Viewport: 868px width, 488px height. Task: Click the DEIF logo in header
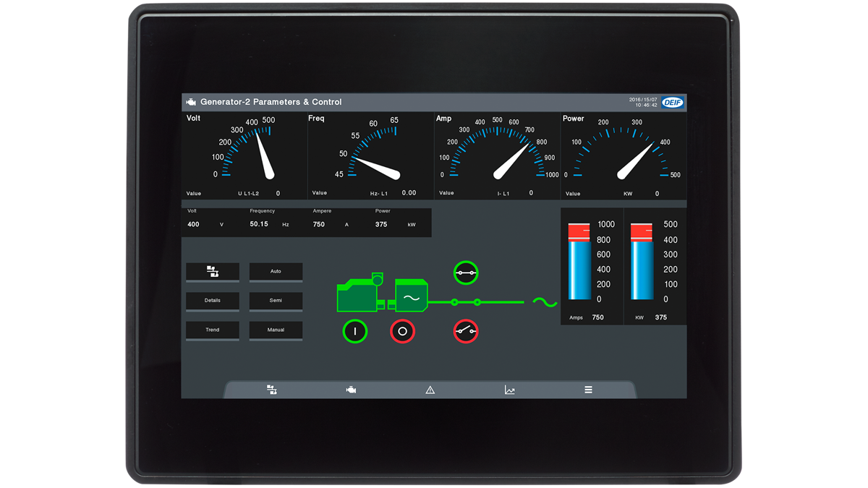(672, 103)
